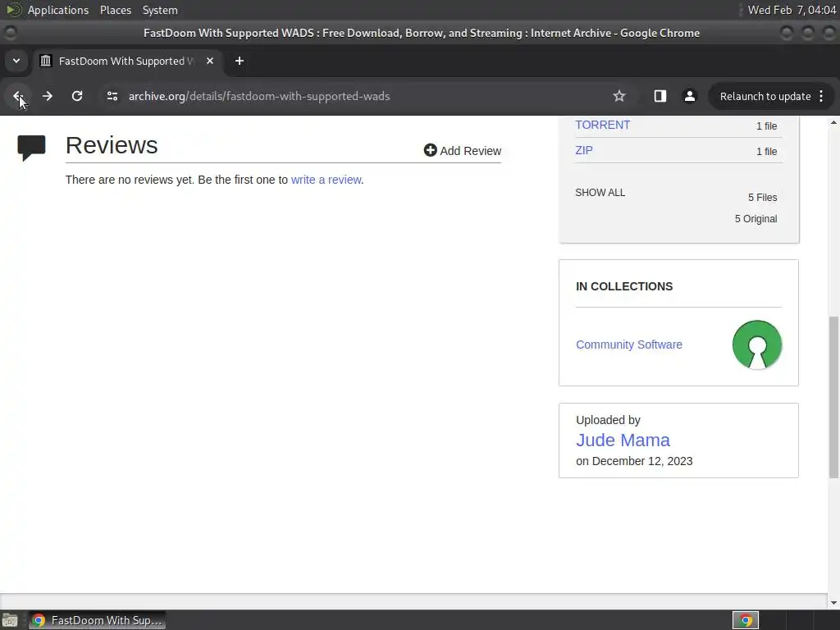Click the scrollbar down arrow
This screenshot has width=840, height=630.
coord(833,603)
